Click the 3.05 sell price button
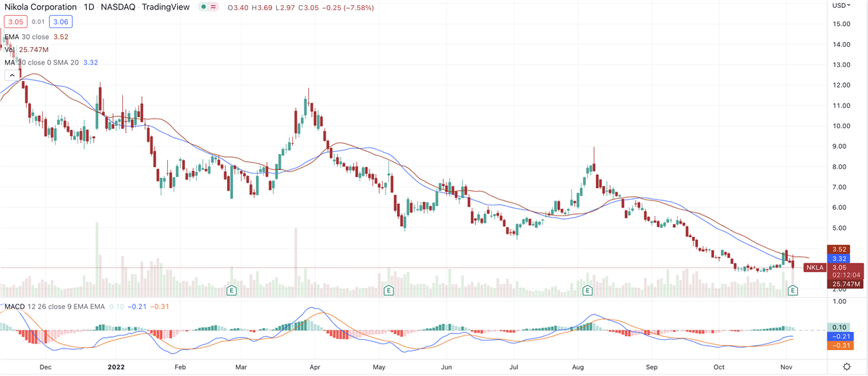Image resolution: width=868 pixels, height=376 pixels. click(16, 22)
